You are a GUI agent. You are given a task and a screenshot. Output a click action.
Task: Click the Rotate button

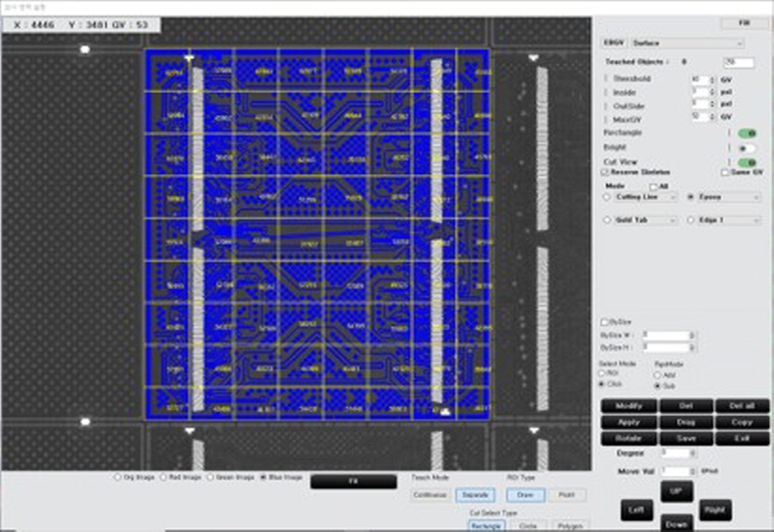point(629,438)
